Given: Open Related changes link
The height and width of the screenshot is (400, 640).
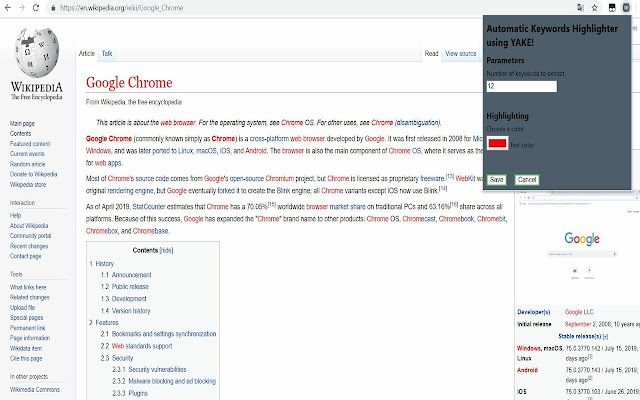Looking at the screenshot, I should tap(29, 298).
